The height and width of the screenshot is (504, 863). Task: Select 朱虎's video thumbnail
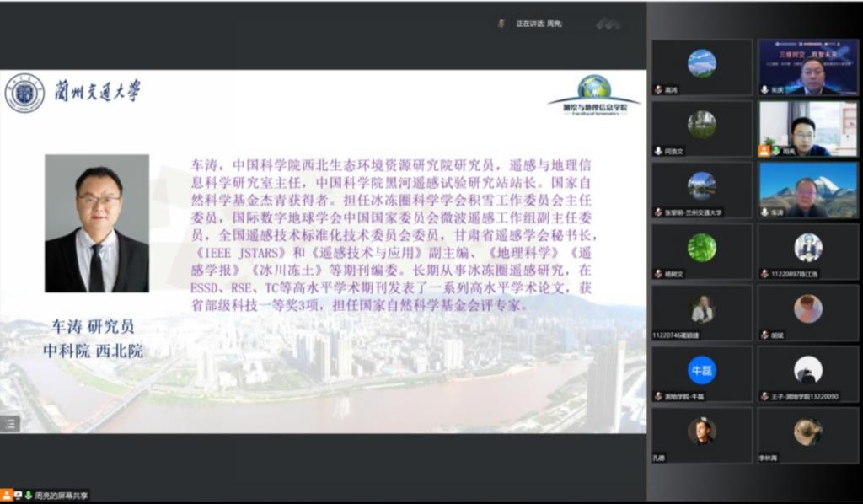(807, 67)
